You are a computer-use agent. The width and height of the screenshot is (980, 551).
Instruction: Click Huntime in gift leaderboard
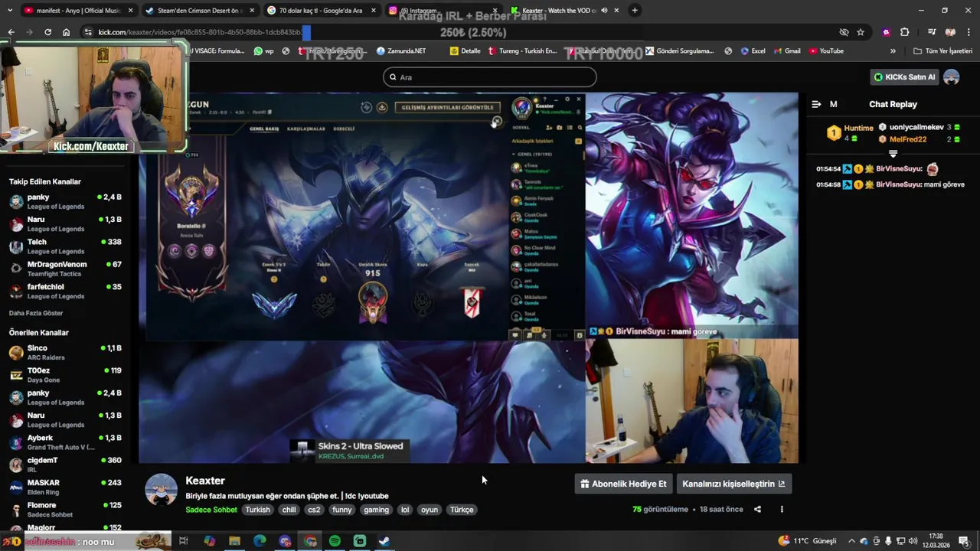coord(858,128)
